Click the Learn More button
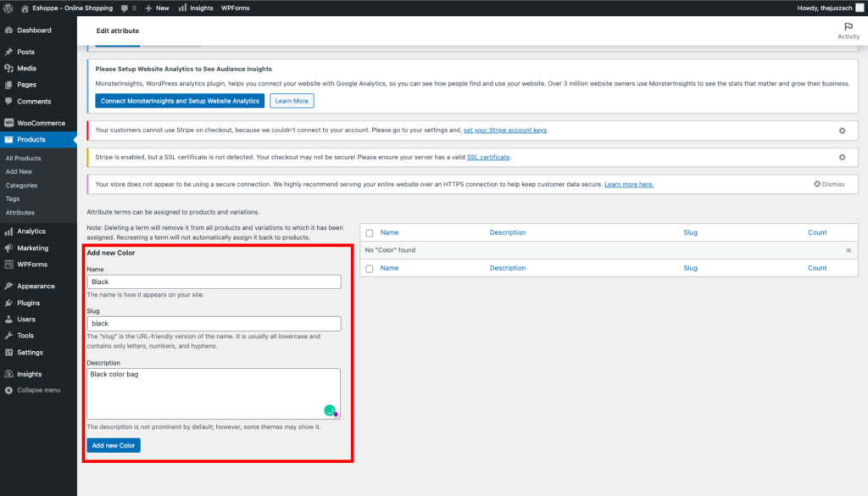 (x=292, y=101)
